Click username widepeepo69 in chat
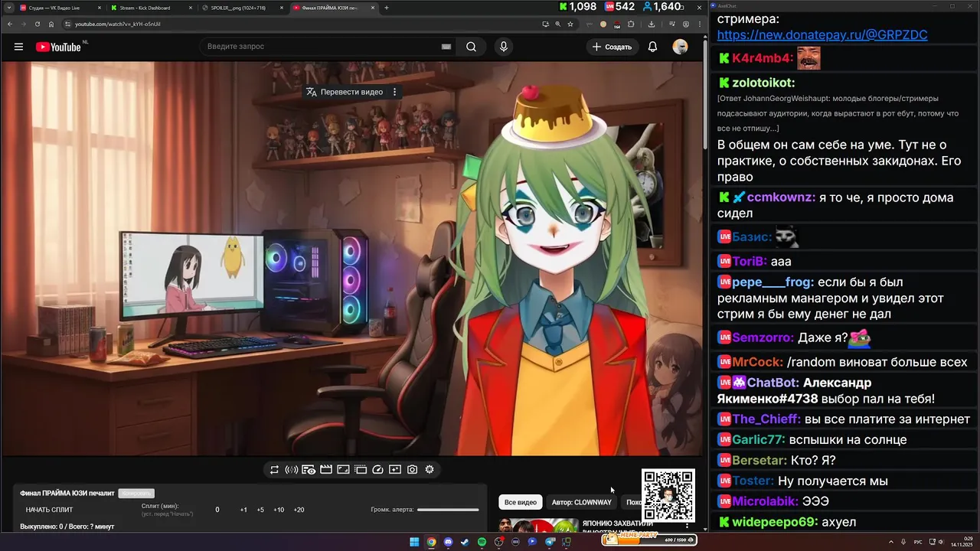 (x=775, y=523)
